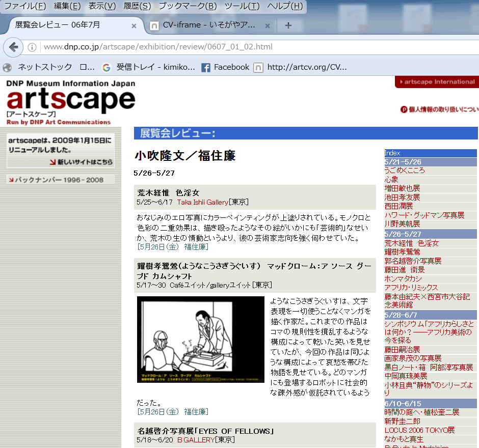Image resolution: width=479 pixels, height=448 pixels.
Task: Open the ブックマーク(B) menu
Action: tap(188, 6)
